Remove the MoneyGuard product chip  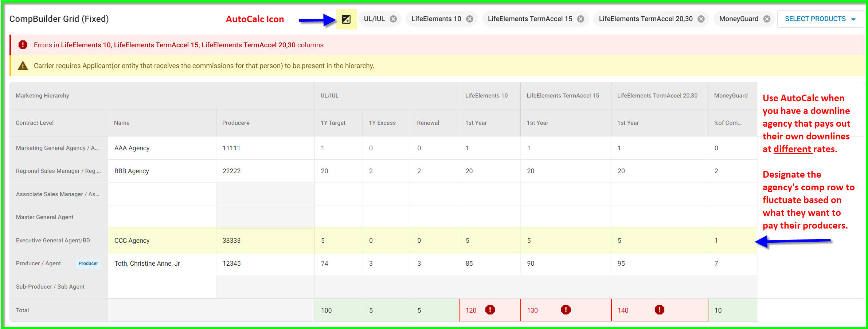tap(767, 19)
